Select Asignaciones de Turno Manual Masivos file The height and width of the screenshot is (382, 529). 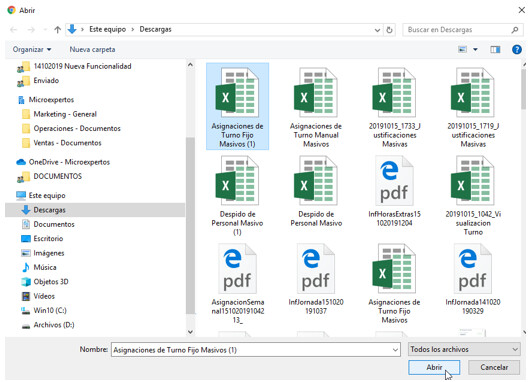click(316, 106)
